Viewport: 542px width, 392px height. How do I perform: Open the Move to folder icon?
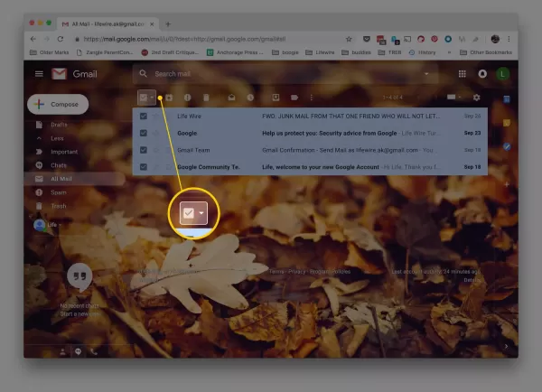[276, 98]
